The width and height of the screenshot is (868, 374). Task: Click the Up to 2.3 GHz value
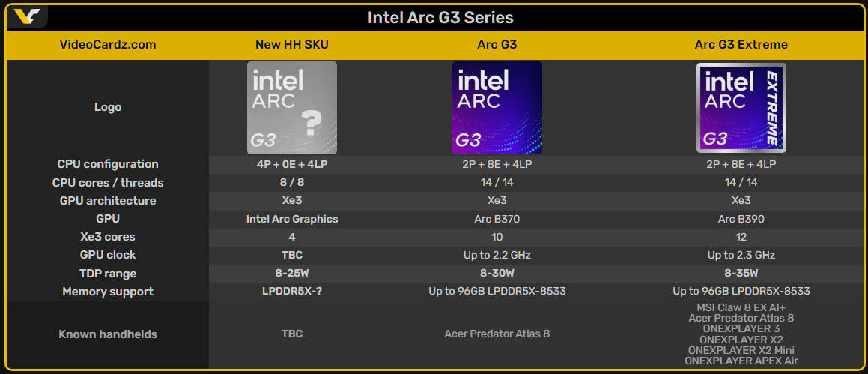pyautogui.click(x=741, y=256)
